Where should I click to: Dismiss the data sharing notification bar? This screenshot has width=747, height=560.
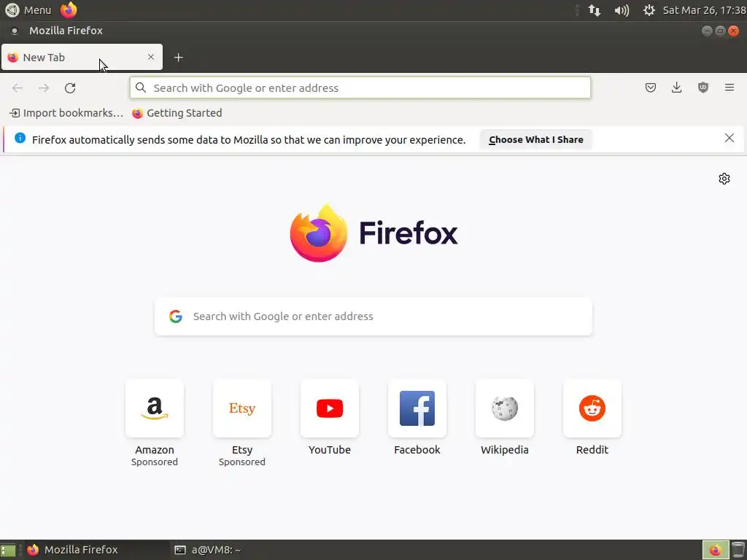click(x=729, y=138)
